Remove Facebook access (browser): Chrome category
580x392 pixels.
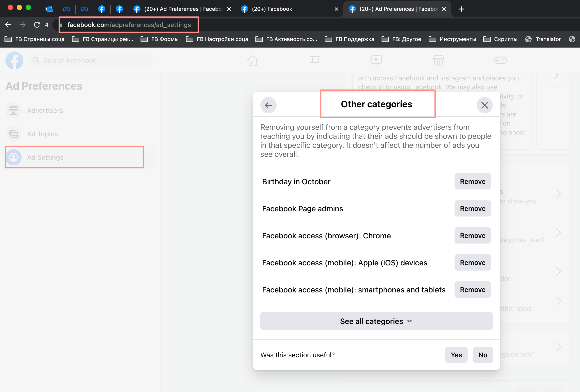[472, 235]
